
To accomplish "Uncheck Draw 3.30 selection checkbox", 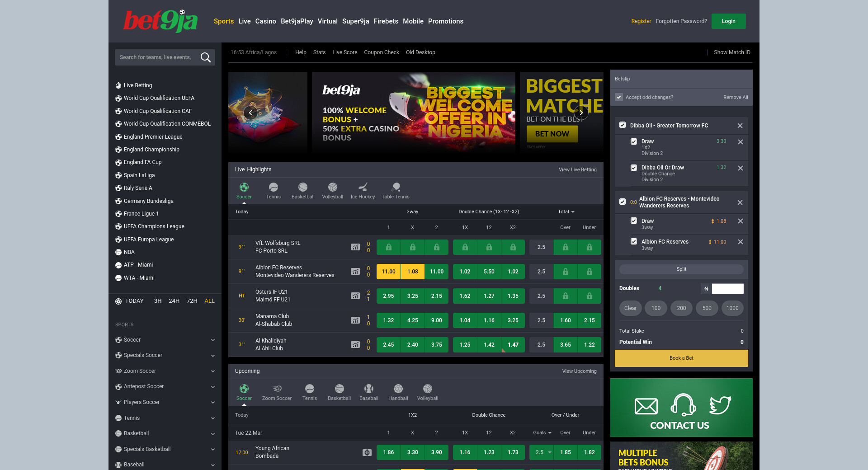I will [634, 141].
